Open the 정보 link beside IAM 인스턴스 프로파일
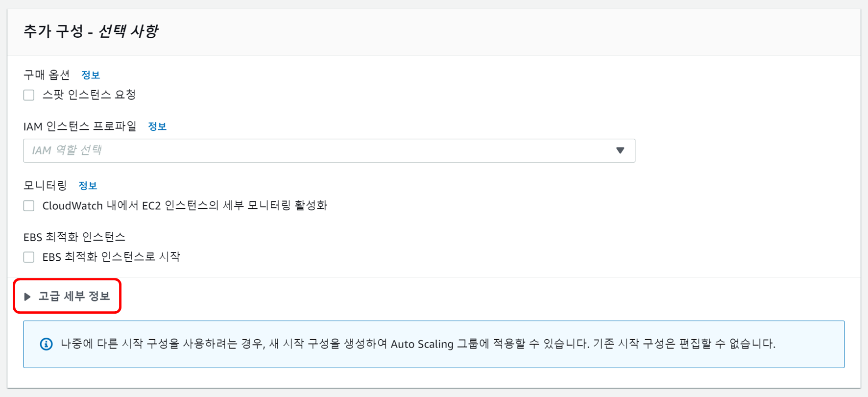The image size is (868, 397). tap(157, 126)
